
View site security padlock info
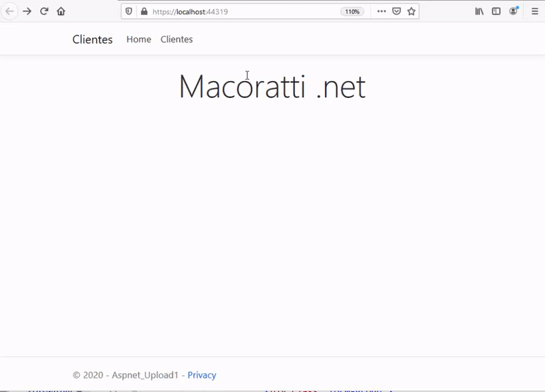[144, 12]
